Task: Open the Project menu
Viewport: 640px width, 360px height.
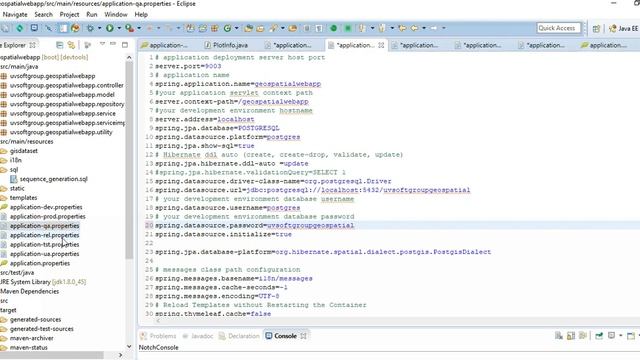Action: [69, 15]
